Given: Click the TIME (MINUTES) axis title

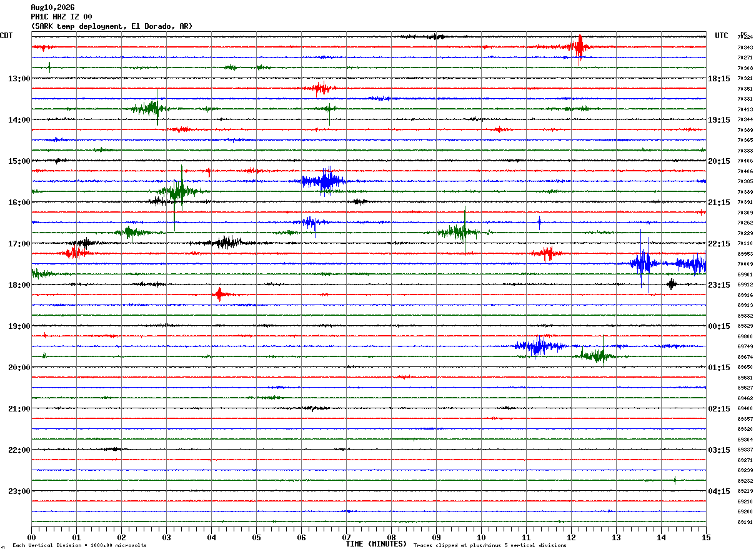Looking at the screenshot, I should point(376,544).
